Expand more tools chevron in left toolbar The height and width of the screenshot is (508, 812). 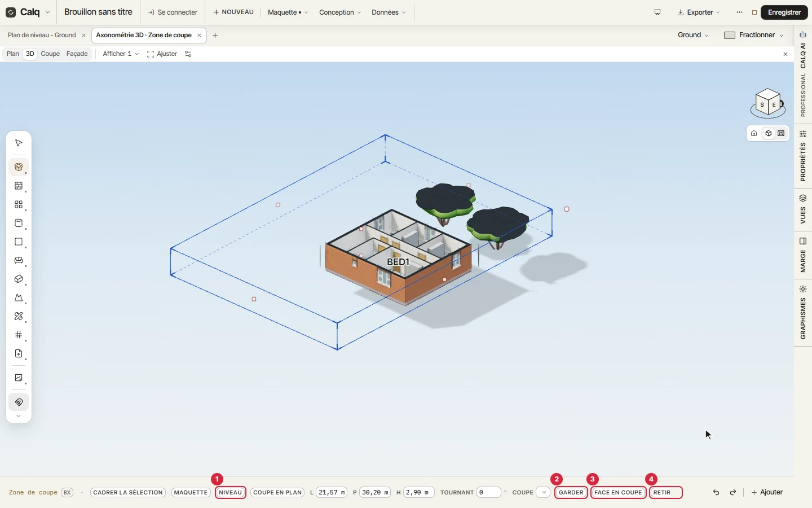point(19,416)
